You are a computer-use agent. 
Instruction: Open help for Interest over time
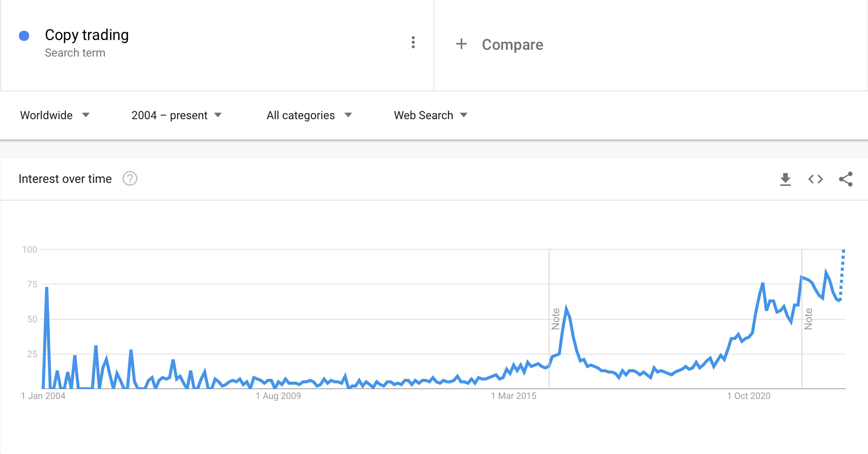pyautogui.click(x=130, y=179)
